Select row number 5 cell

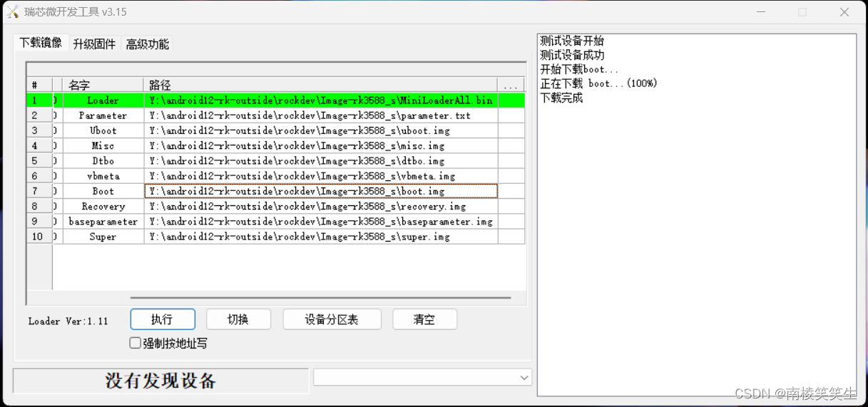tap(39, 160)
